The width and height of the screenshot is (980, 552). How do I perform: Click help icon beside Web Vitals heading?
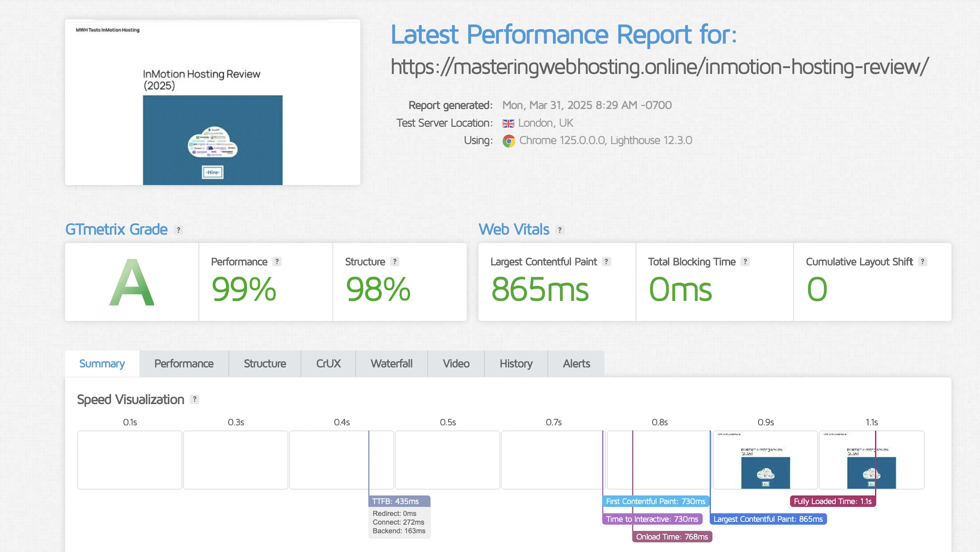(x=560, y=230)
